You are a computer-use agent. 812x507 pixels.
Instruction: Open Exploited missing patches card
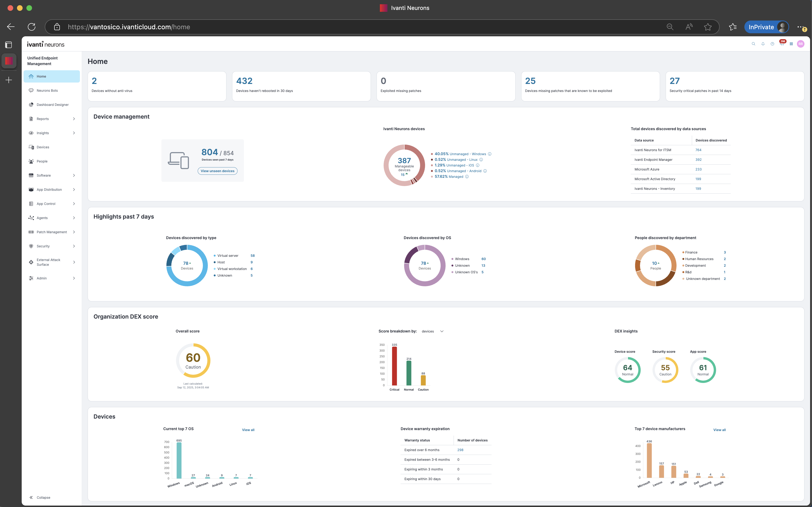[x=446, y=86]
